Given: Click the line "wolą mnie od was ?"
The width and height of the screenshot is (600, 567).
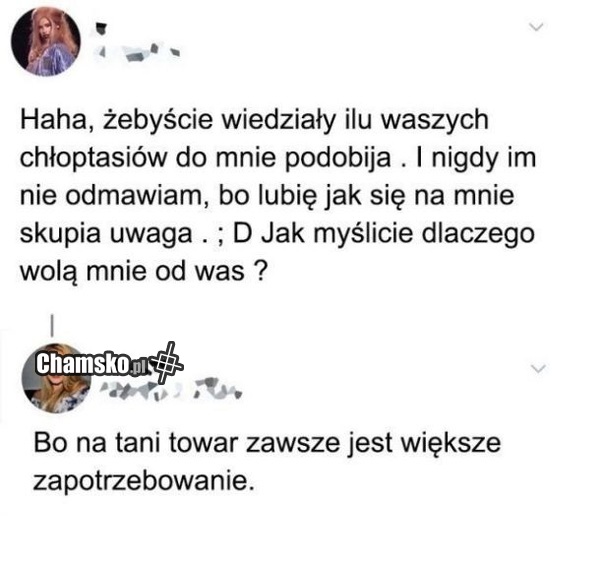Looking at the screenshot, I should click(x=142, y=272).
